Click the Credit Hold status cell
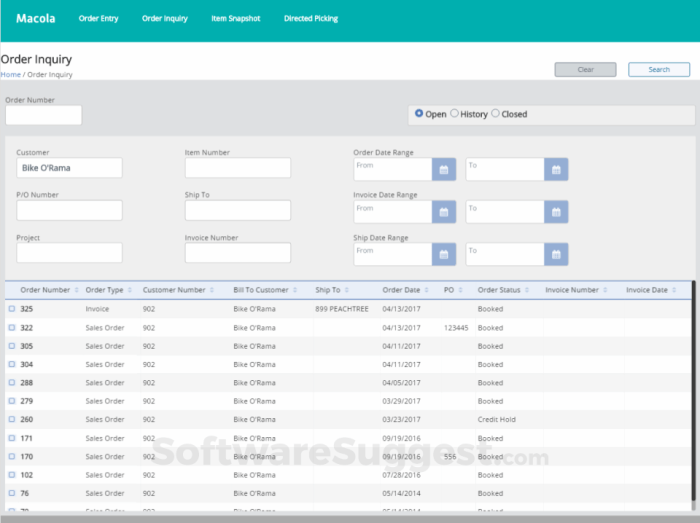The width and height of the screenshot is (700, 523). point(496,419)
